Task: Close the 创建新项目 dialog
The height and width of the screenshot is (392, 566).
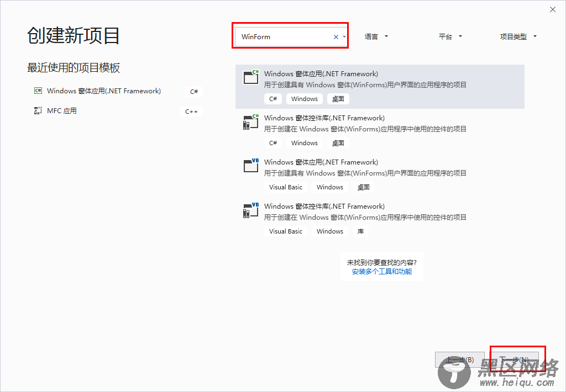Action: (x=553, y=10)
